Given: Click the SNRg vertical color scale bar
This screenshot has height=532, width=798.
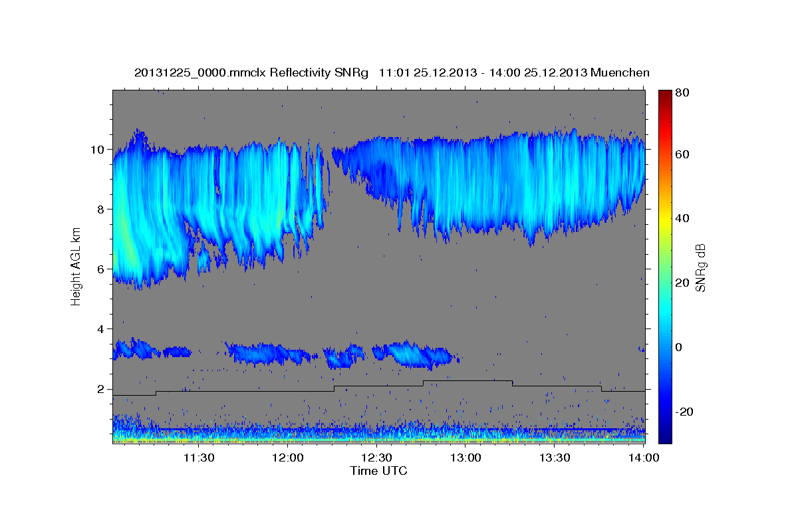Looking at the screenshot, I should (x=665, y=267).
